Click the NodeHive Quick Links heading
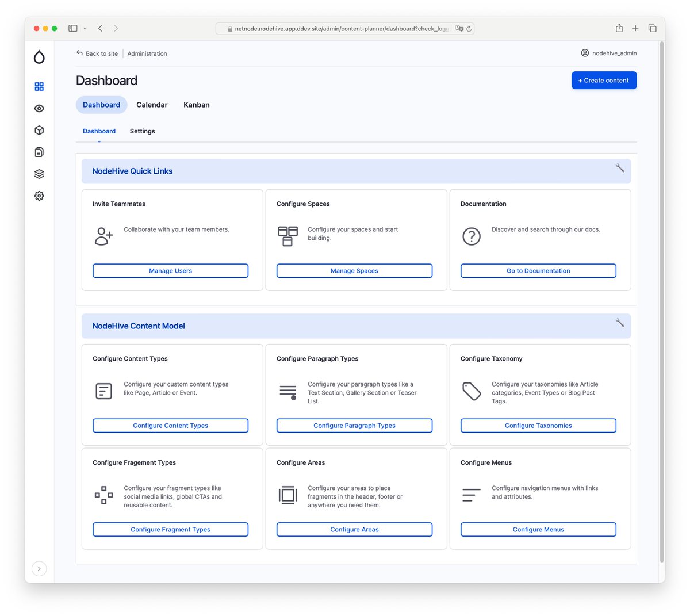Screen dimensions: 690x616 point(132,171)
